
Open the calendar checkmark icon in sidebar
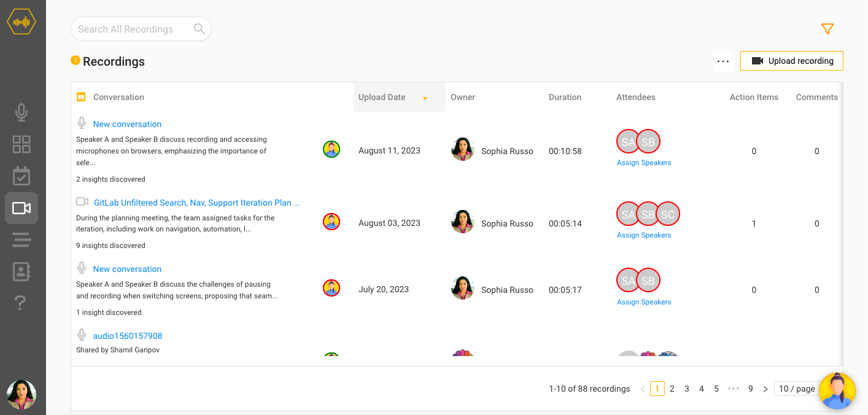(21, 176)
